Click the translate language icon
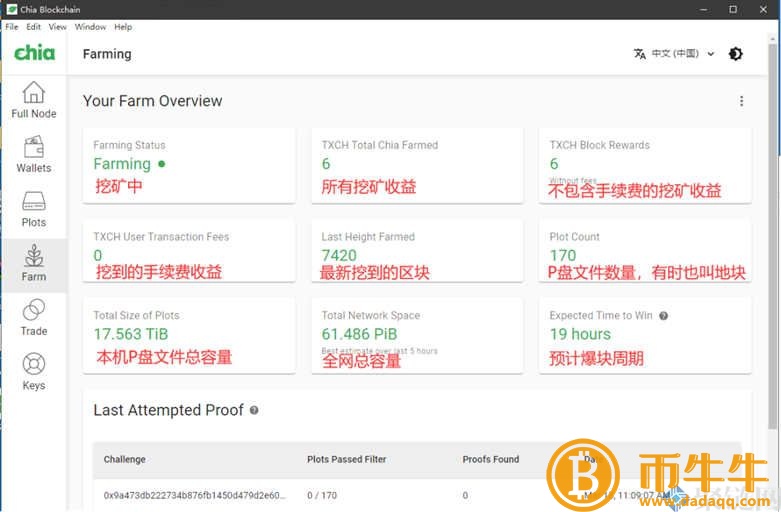The image size is (781, 512). tap(640, 54)
